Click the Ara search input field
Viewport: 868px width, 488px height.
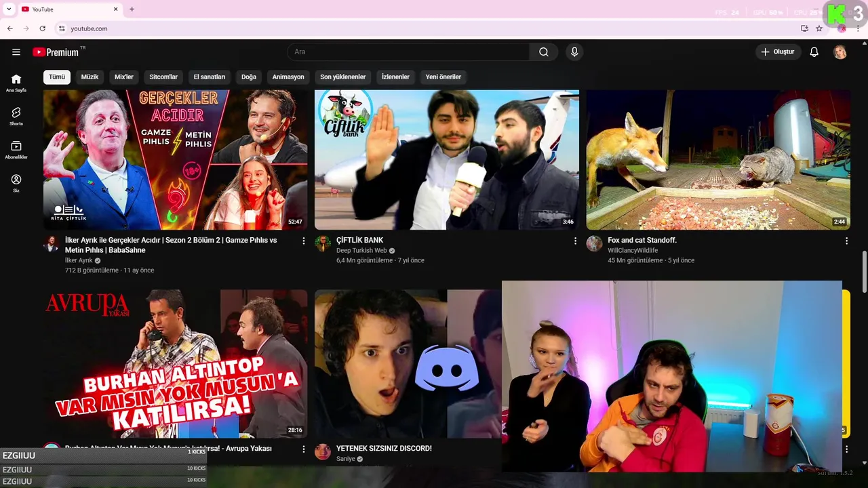[x=408, y=52]
